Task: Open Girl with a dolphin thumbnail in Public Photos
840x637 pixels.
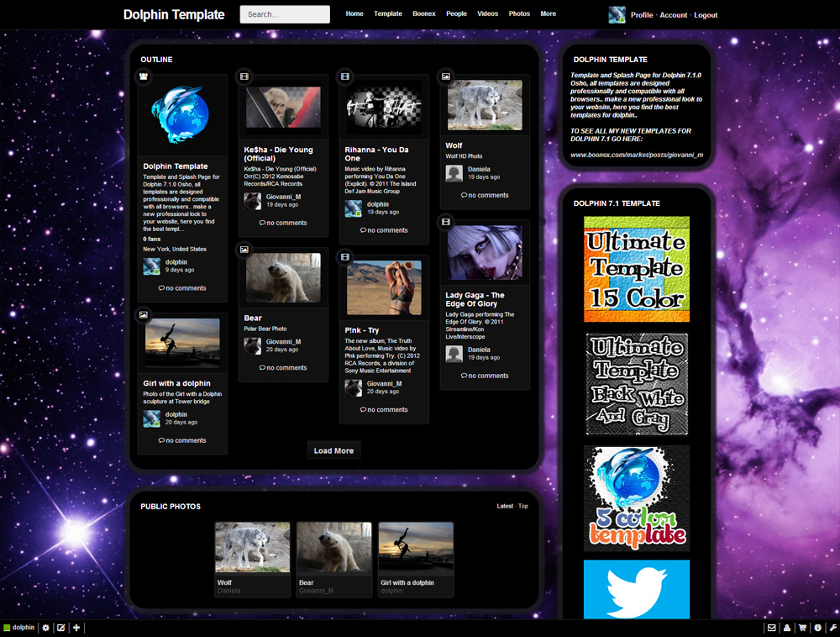Action: [x=417, y=548]
